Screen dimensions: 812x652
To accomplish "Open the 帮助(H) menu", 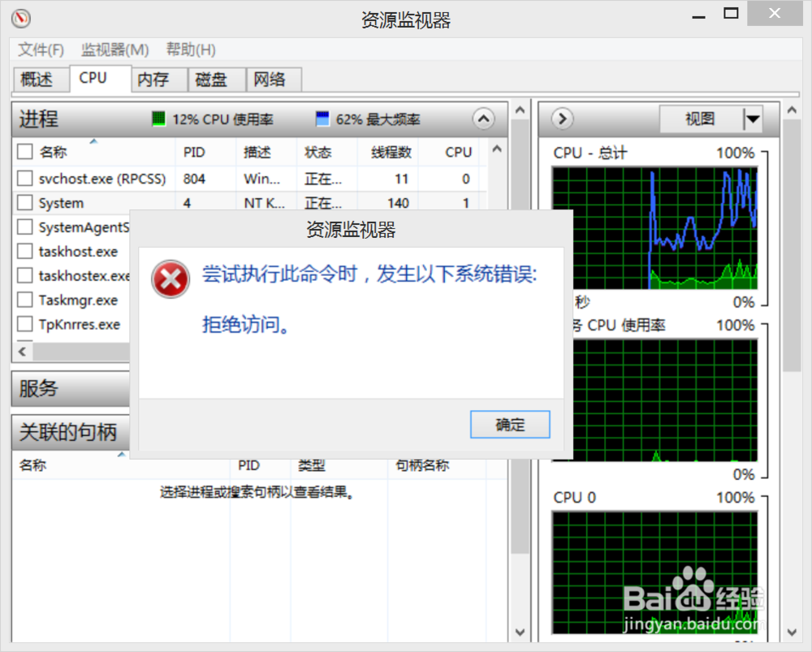I will [191, 50].
